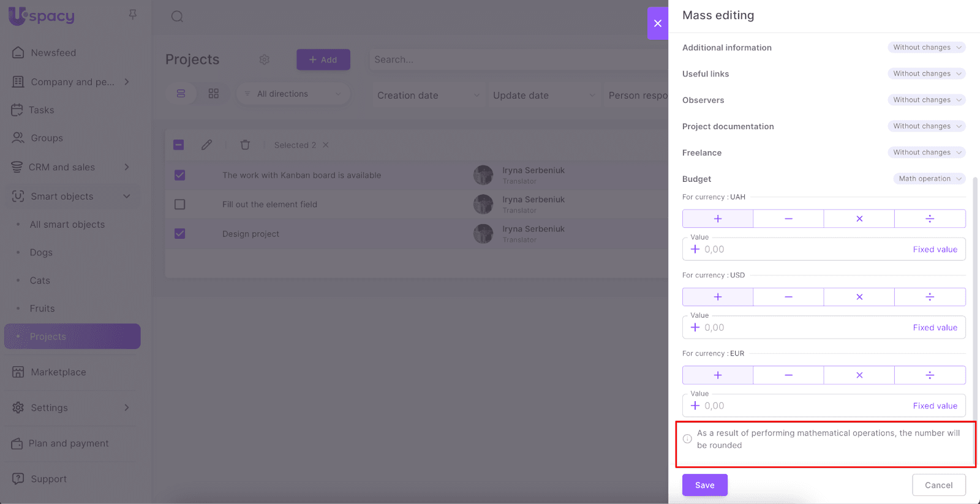Cancel the mass editing panel
This screenshot has width=980, height=504.
point(938,485)
